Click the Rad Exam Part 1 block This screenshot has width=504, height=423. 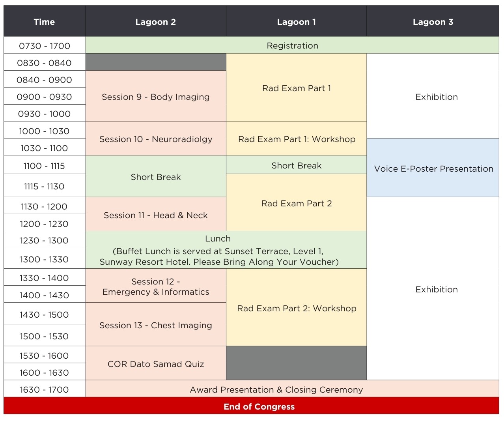click(296, 88)
